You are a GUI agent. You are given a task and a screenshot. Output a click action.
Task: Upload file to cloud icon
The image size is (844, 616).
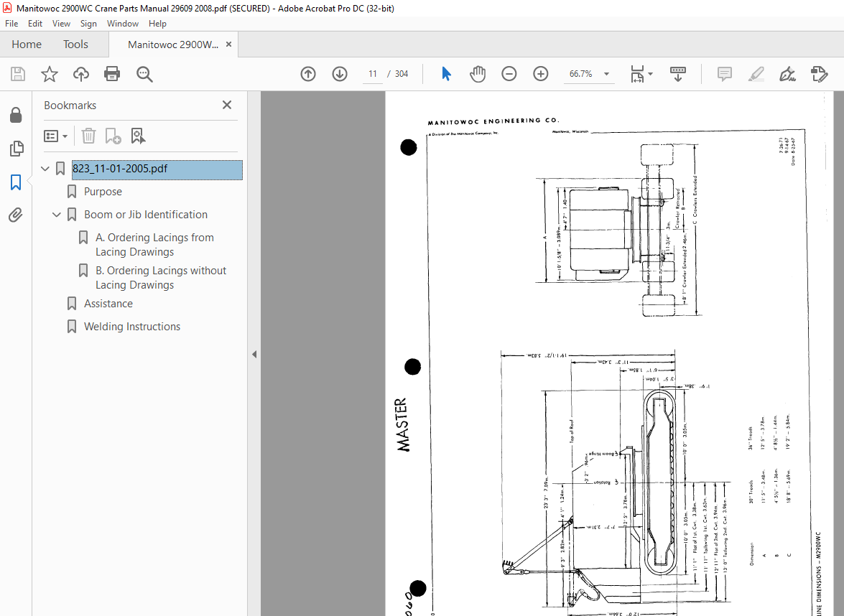click(x=80, y=74)
